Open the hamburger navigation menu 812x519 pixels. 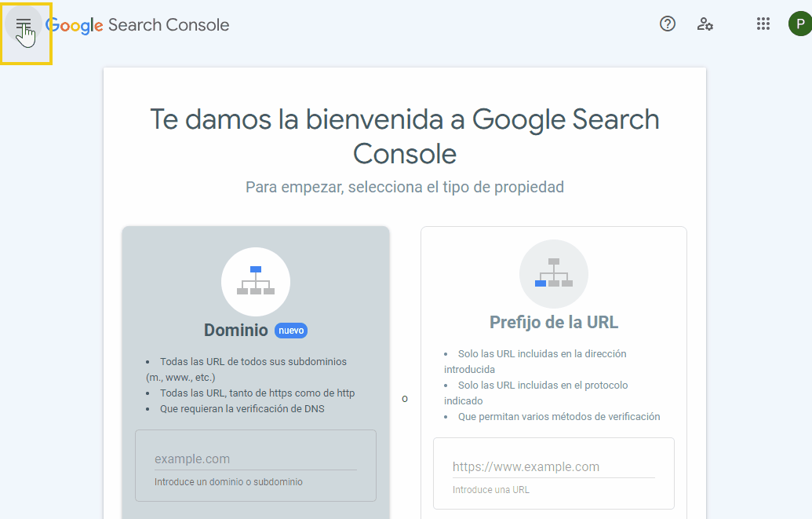24,24
